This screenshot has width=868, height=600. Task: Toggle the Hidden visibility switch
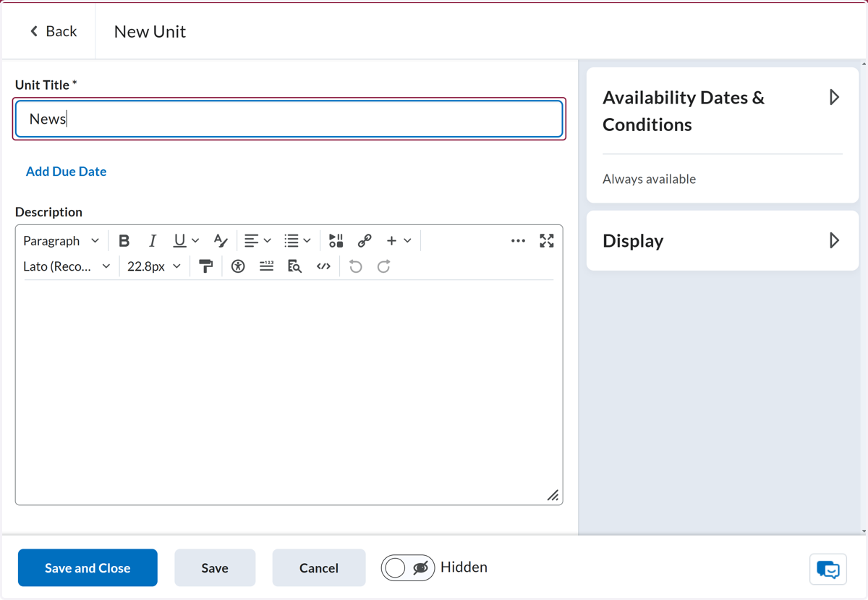(x=408, y=568)
